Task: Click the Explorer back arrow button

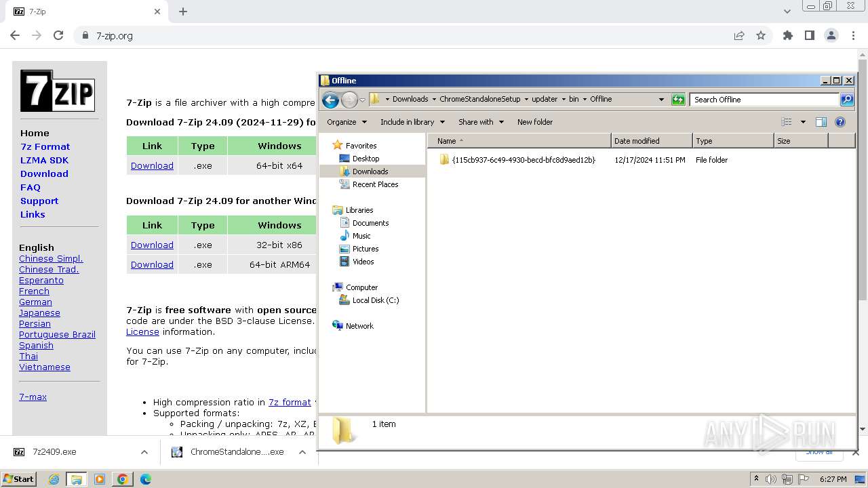Action: click(x=330, y=100)
